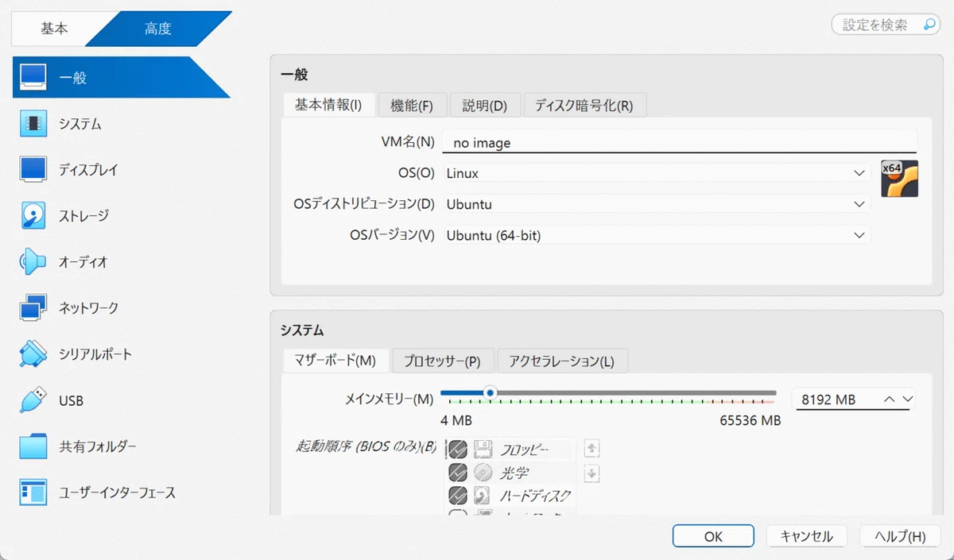This screenshot has width=954, height=560.
Task: Toggle the ハードディスク boot checkbox
Action: [x=457, y=496]
